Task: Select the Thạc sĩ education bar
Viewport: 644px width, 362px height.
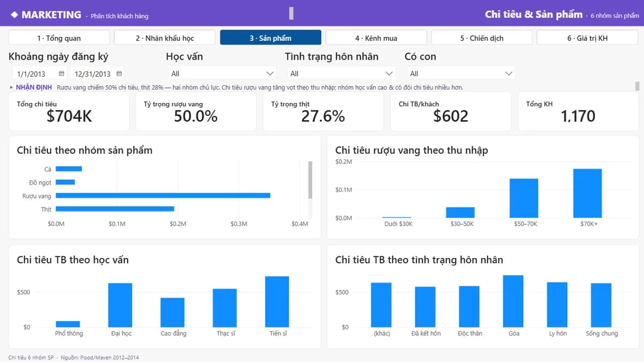Action: [225, 308]
